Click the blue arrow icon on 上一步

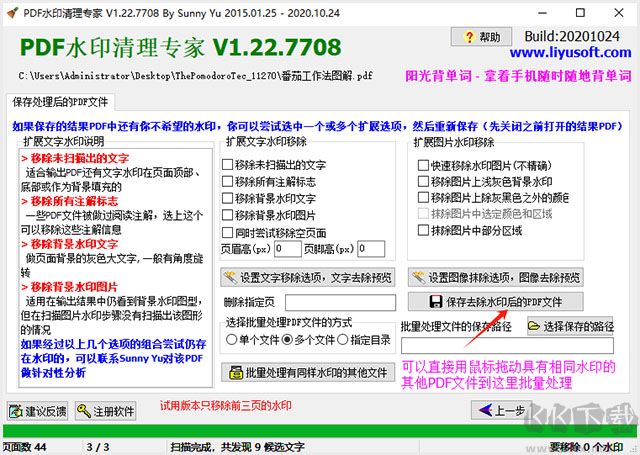pyautogui.click(x=485, y=410)
